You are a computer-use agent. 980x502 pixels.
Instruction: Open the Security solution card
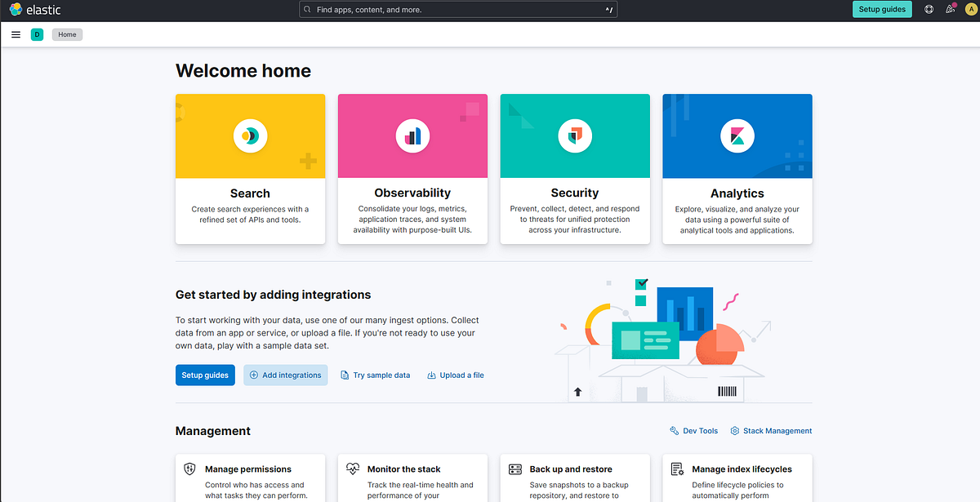[x=574, y=169]
